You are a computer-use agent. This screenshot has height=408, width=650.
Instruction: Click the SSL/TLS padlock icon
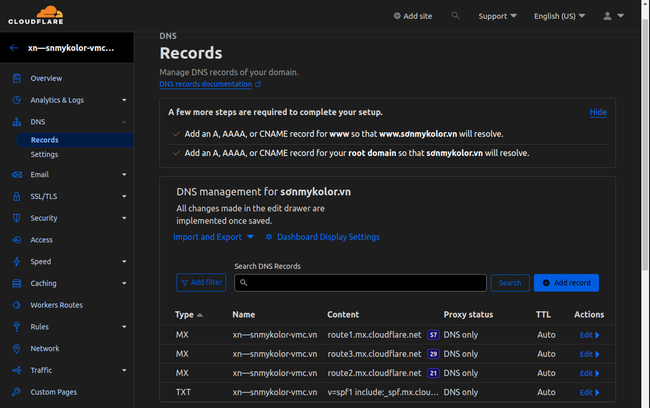point(17,196)
